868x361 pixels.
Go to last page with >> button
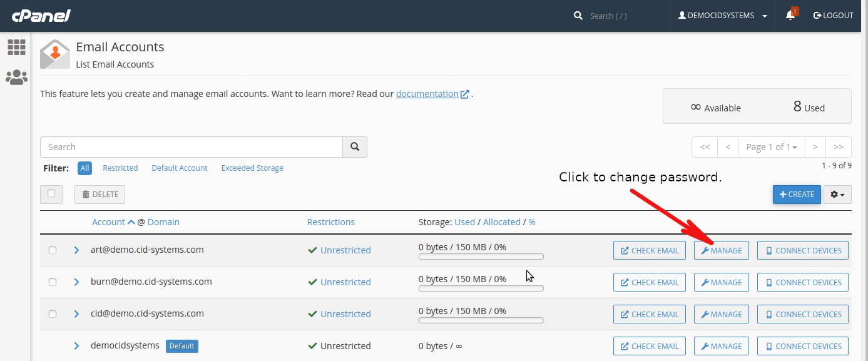pyautogui.click(x=839, y=147)
